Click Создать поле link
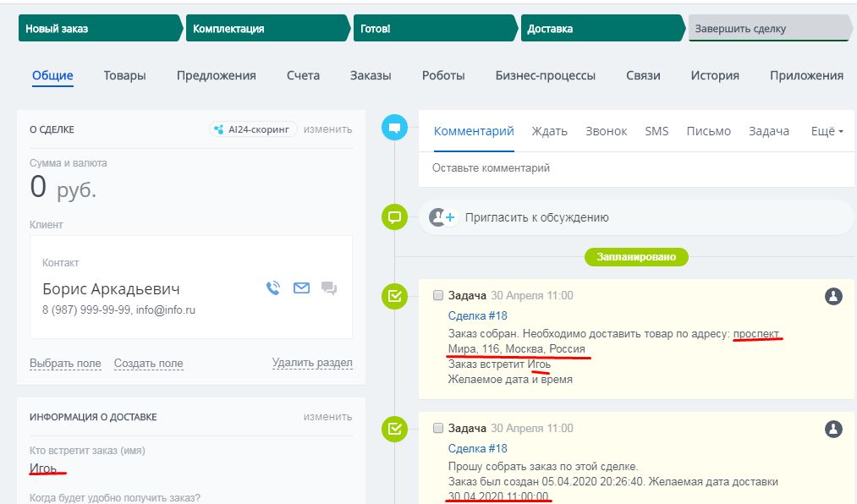This screenshot has height=504, width=857. pyautogui.click(x=148, y=364)
